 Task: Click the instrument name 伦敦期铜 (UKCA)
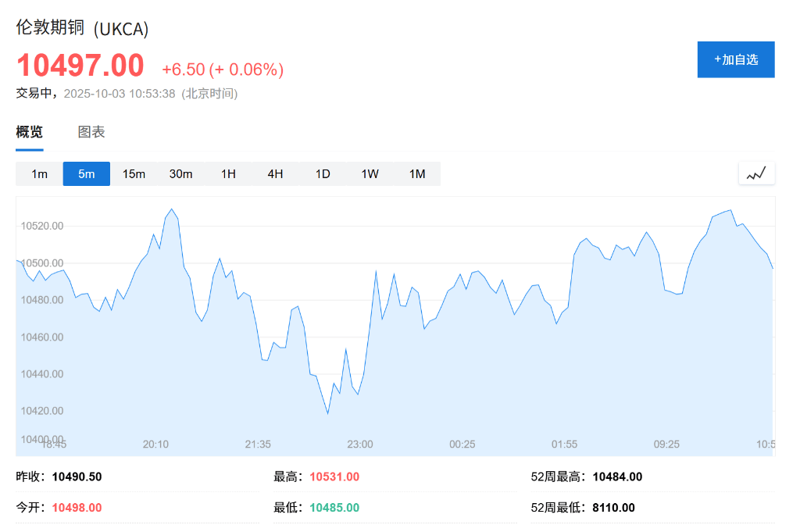(x=80, y=28)
